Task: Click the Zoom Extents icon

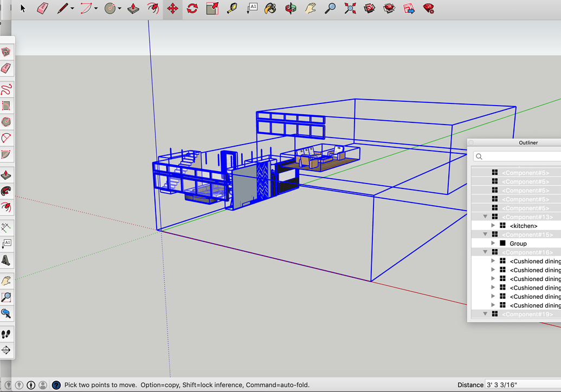Action: [350, 8]
